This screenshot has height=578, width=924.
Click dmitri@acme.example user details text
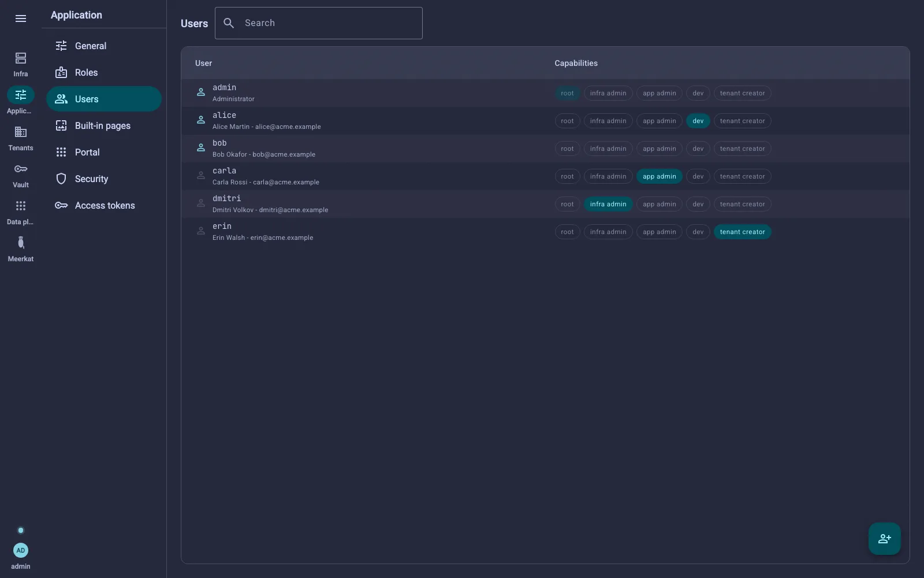(270, 210)
